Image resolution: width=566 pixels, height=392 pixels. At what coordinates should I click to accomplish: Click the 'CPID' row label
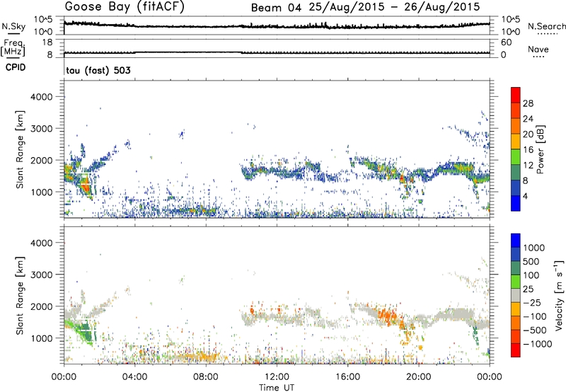(16, 67)
